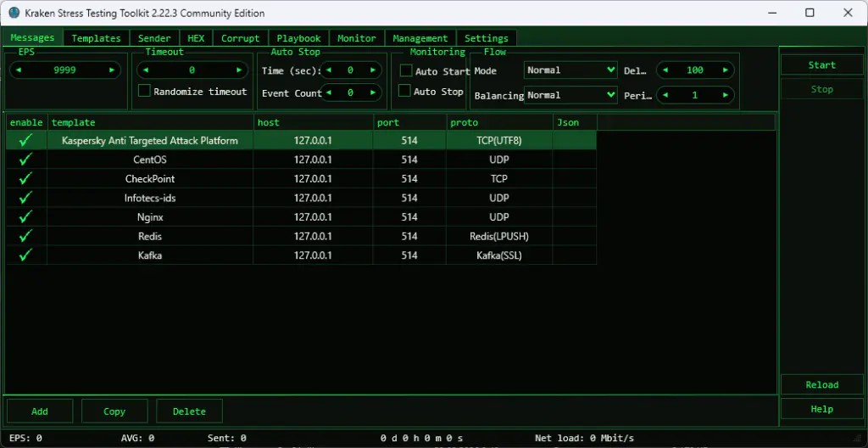Decrease Auto Stop Time with left arrow

(x=329, y=70)
